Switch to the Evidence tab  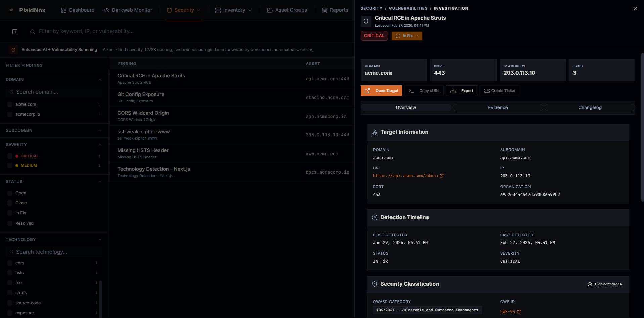498,107
